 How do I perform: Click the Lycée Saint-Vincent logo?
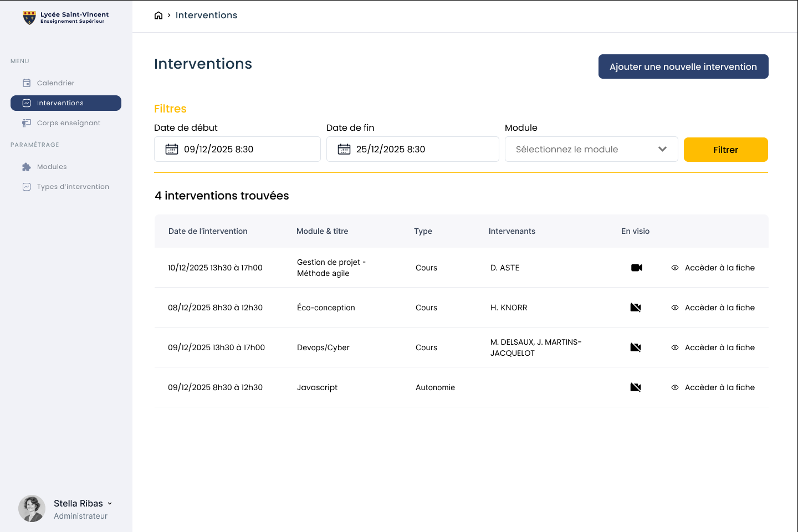coord(29,18)
